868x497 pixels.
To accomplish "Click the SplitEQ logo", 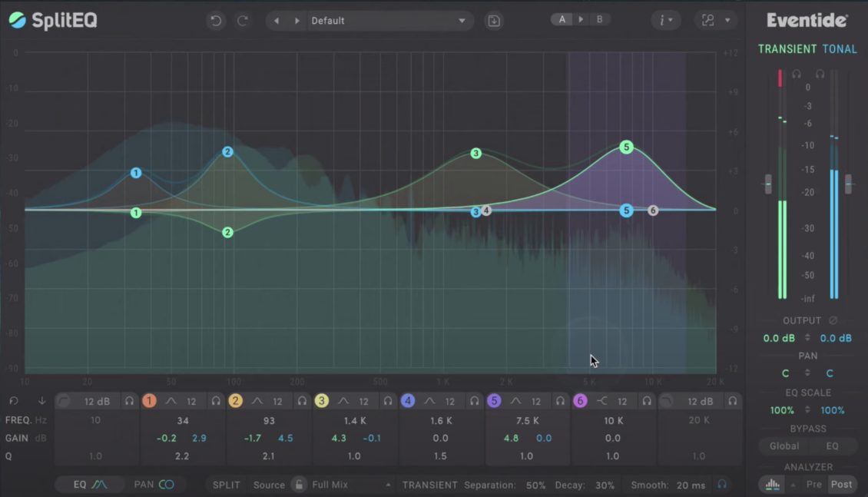I will coord(53,21).
